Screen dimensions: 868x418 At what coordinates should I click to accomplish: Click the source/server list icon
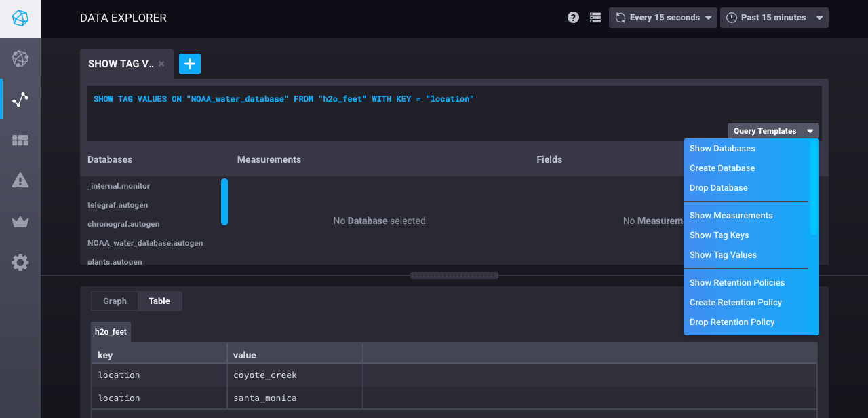coord(595,18)
